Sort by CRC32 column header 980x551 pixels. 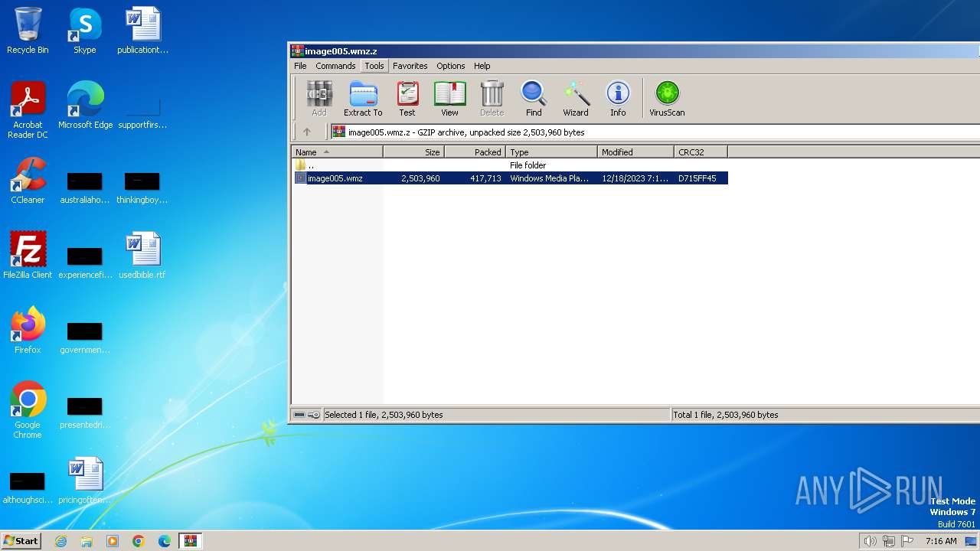(701, 152)
